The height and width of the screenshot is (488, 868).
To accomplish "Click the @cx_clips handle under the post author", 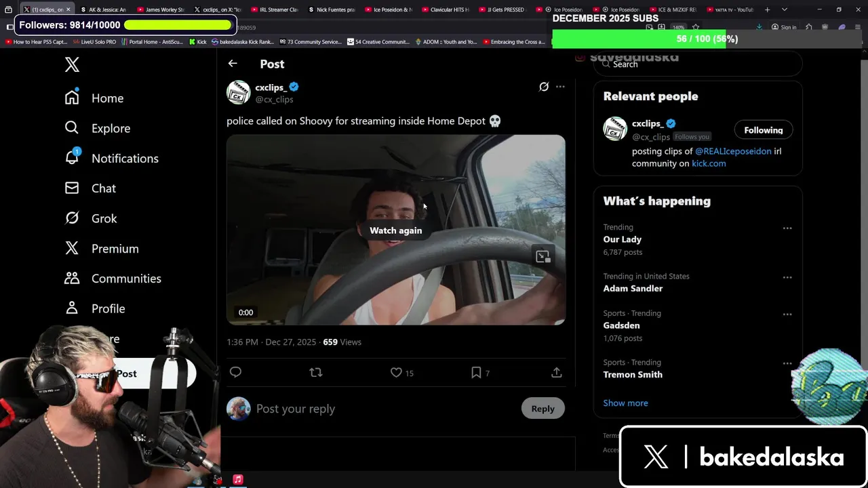I will pos(274,100).
